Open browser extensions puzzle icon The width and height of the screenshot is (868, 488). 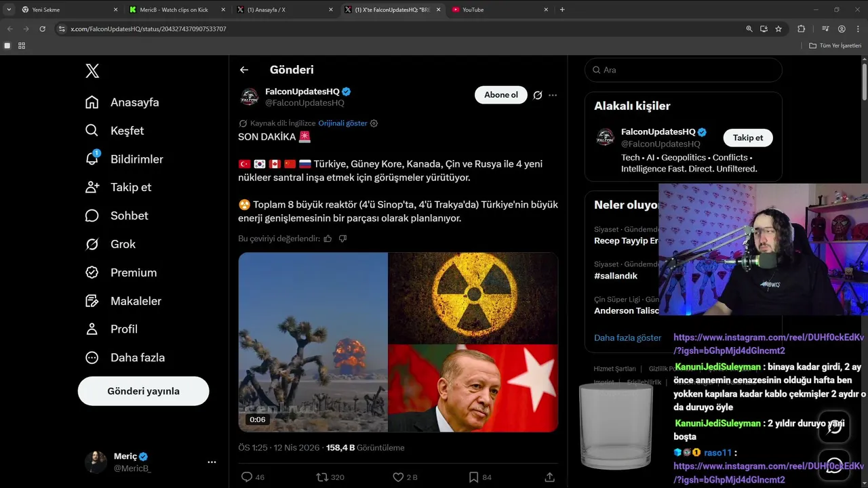pyautogui.click(x=802, y=29)
